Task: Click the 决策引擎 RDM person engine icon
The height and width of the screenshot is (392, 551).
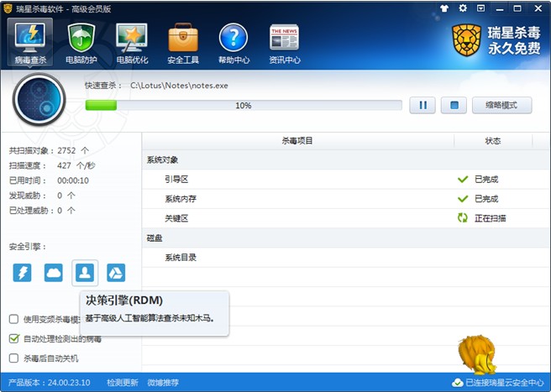Action: point(85,272)
